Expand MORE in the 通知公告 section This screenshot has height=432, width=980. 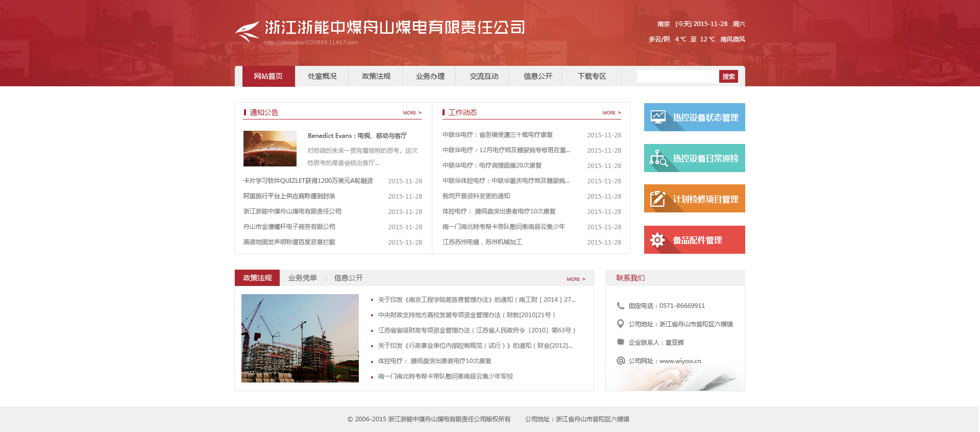412,113
